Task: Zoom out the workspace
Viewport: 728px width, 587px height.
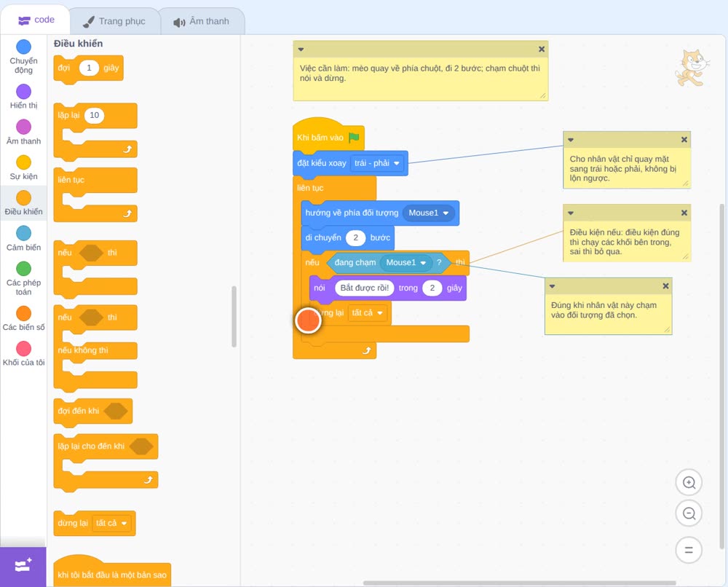Action: click(689, 513)
